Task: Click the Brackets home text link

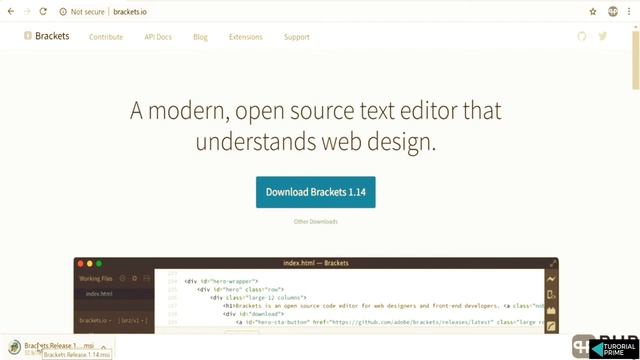Action: coord(52,36)
